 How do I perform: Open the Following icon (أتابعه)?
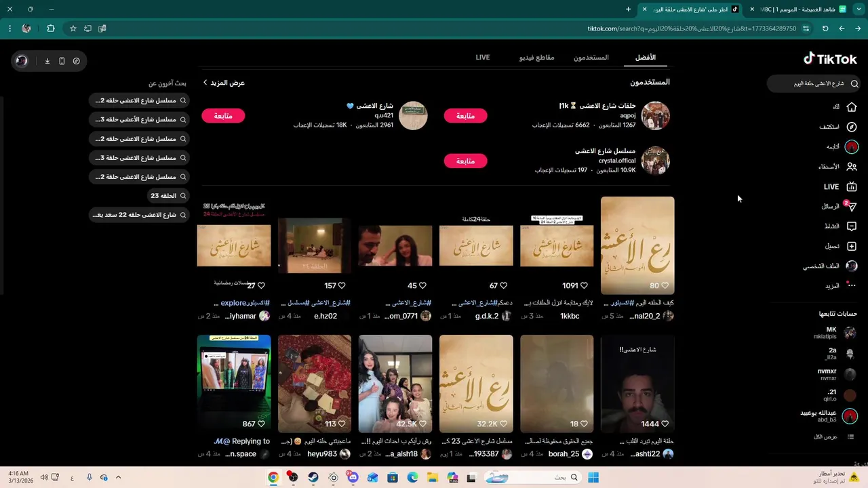(x=852, y=146)
